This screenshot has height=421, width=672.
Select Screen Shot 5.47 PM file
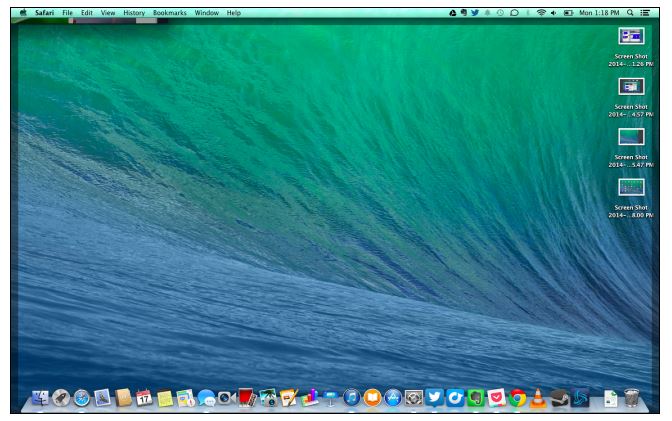631,148
